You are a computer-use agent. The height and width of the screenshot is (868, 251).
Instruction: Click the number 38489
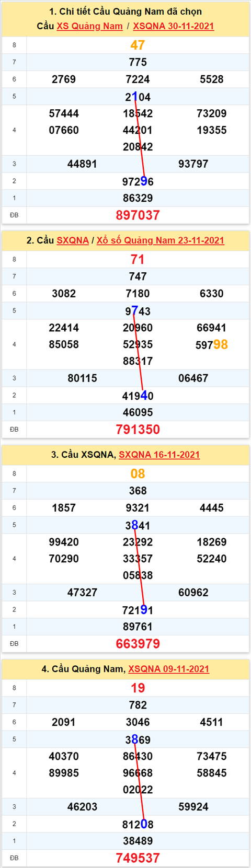(x=138, y=841)
